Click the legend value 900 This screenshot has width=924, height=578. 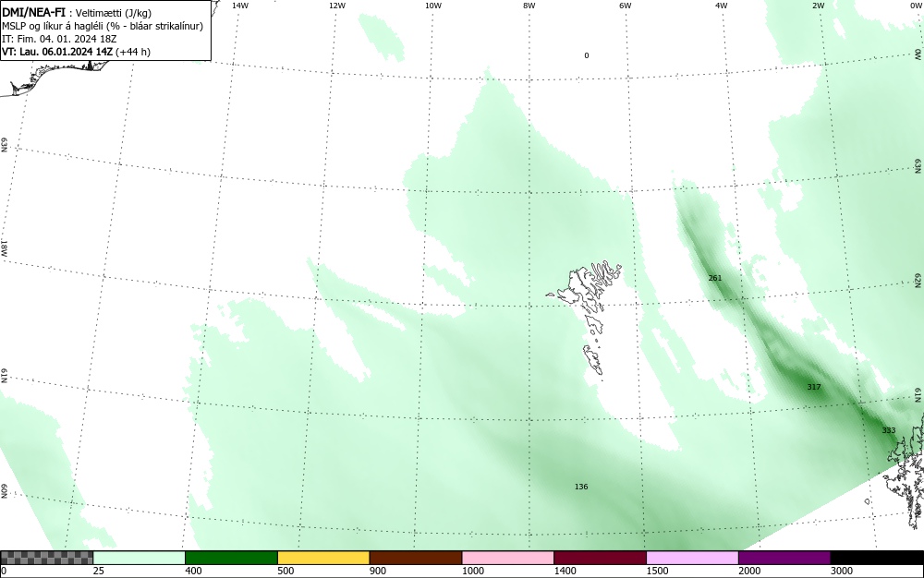[x=378, y=571]
